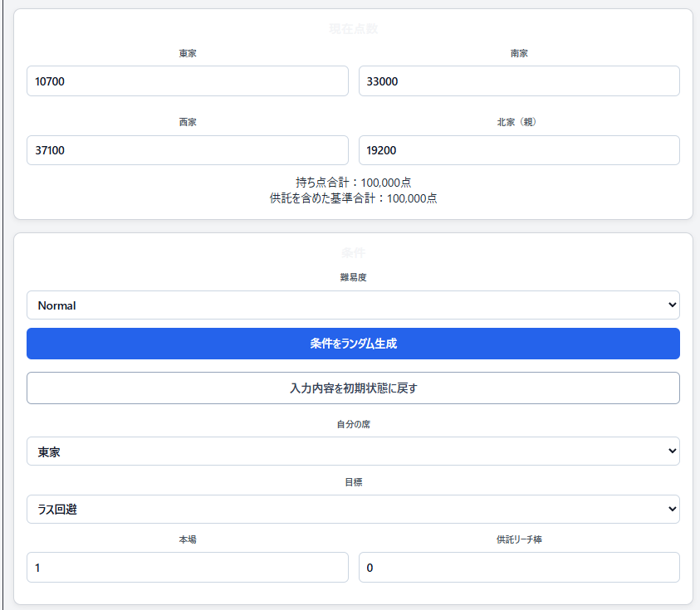The height and width of the screenshot is (610, 700).
Task: Click the 南家 score field with 33000
Action: pos(519,81)
